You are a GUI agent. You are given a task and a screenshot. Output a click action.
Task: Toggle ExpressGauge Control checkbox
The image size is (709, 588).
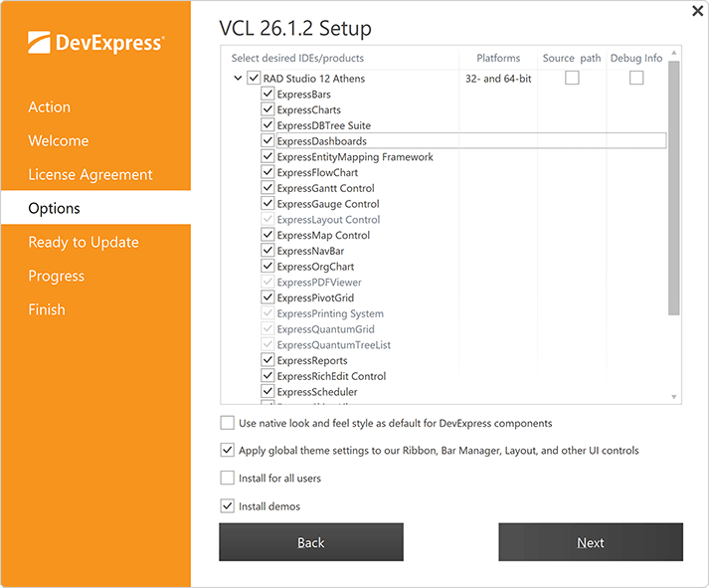click(267, 203)
